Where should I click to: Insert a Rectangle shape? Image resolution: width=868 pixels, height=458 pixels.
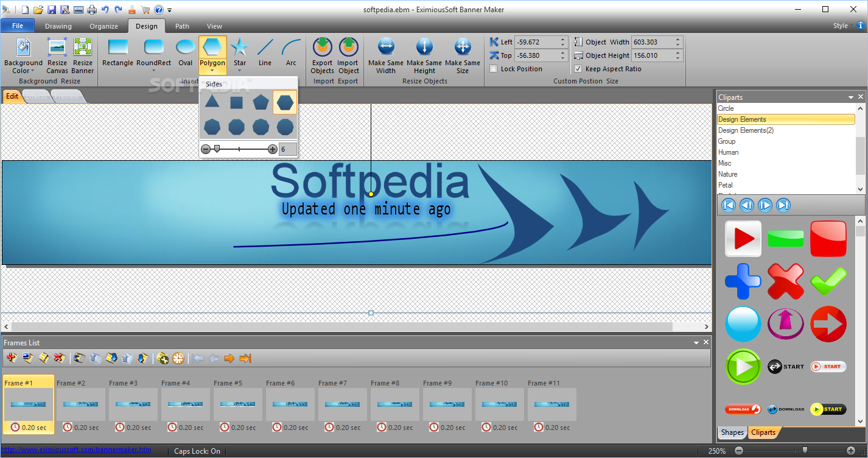pyautogui.click(x=117, y=52)
